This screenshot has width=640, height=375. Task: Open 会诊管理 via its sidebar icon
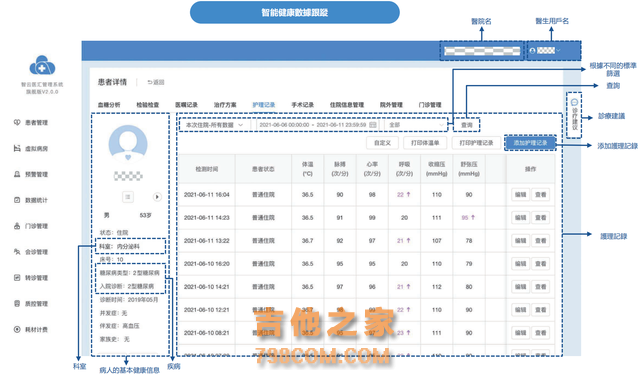click(x=17, y=252)
